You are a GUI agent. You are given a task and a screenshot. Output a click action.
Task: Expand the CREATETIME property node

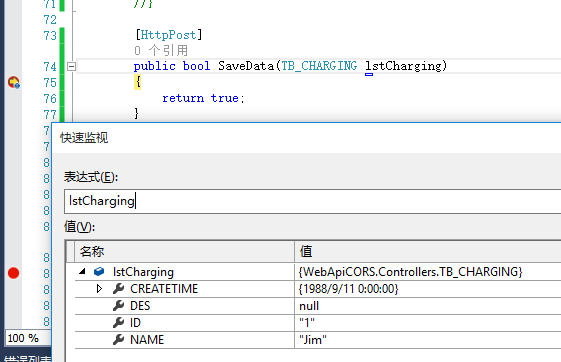click(x=99, y=288)
